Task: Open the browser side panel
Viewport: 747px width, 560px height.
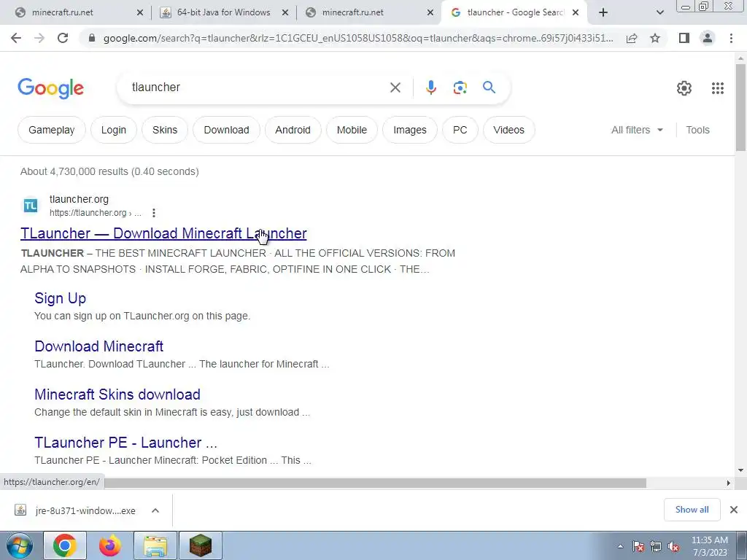Action: (x=684, y=38)
